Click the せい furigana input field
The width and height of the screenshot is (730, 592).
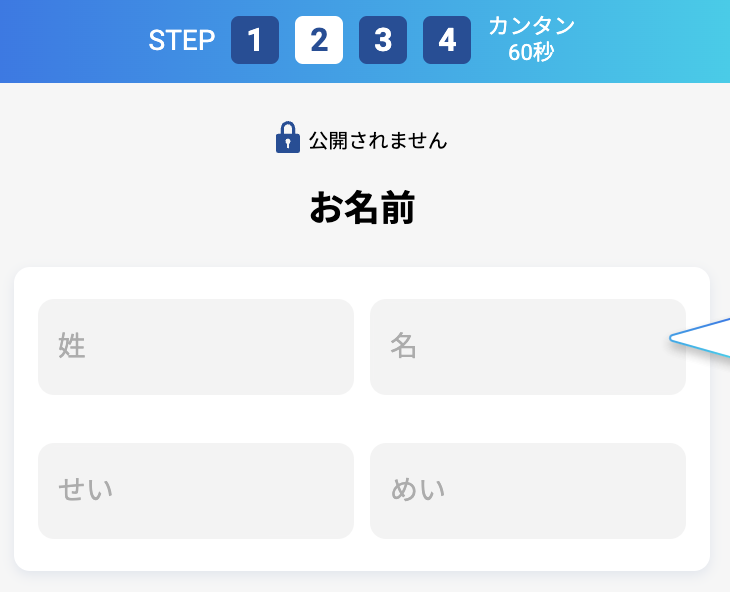(x=196, y=491)
